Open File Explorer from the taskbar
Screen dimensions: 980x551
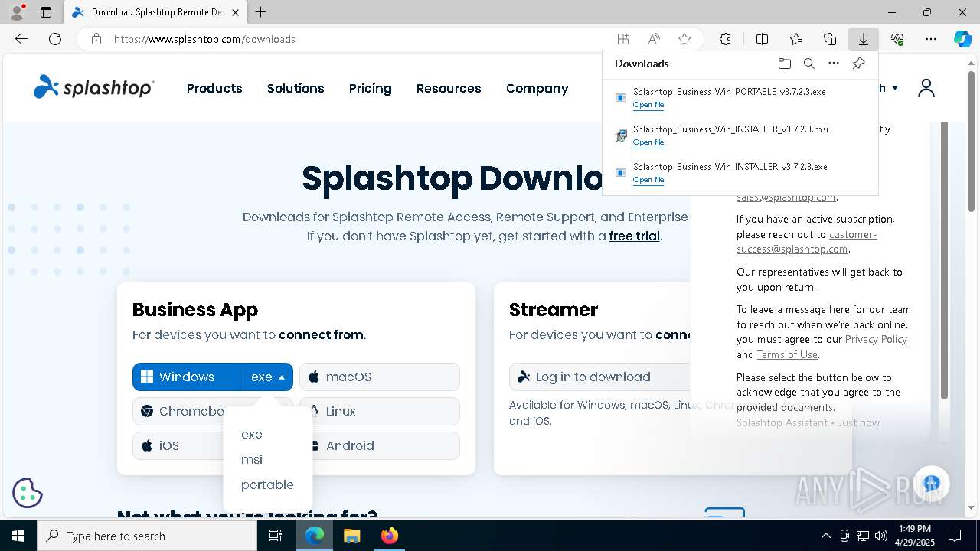351,536
